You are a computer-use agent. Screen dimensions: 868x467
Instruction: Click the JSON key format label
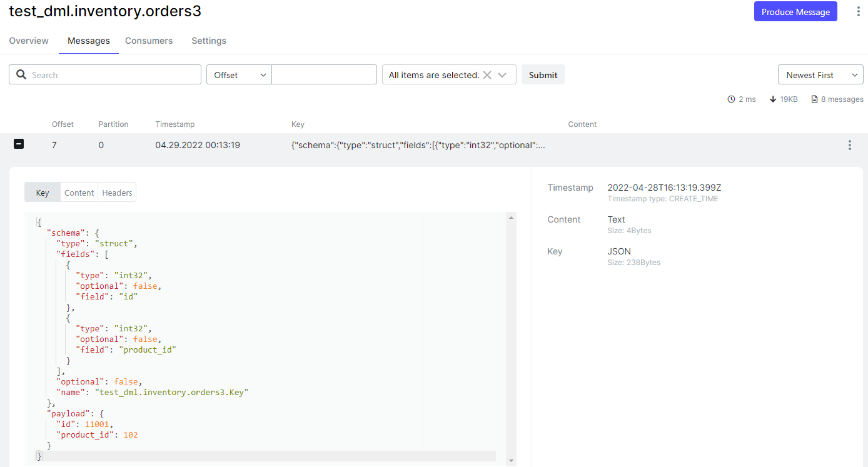[x=618, y=251]
